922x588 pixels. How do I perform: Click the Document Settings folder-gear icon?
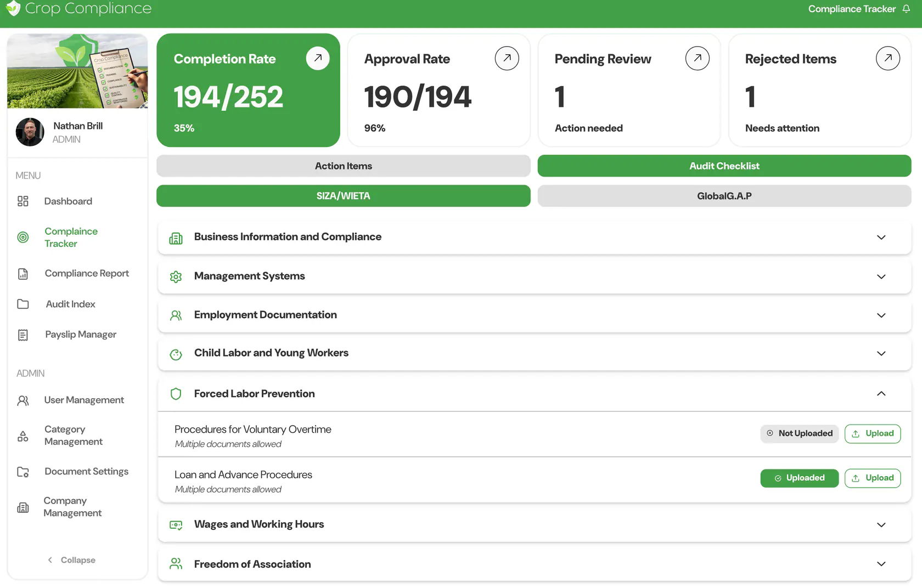pos(23,472)
